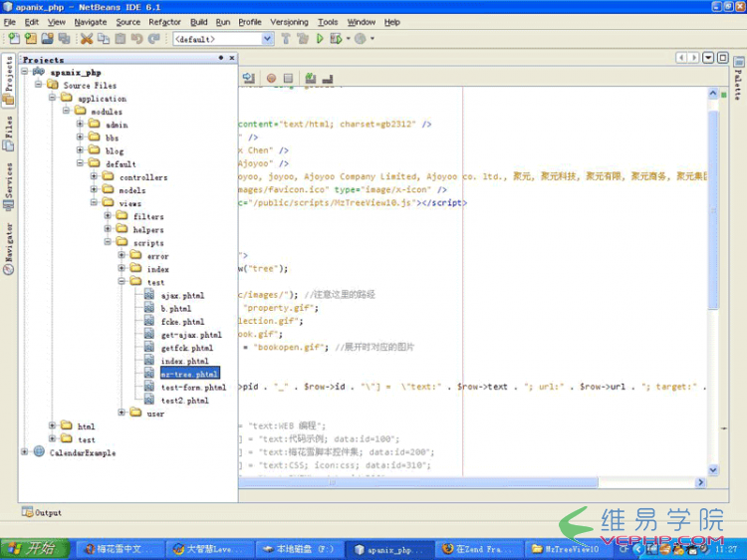Open the Versioning menu
Viewport: 747px width, 560px height.
pyautogui.click(x=289, y=22)
